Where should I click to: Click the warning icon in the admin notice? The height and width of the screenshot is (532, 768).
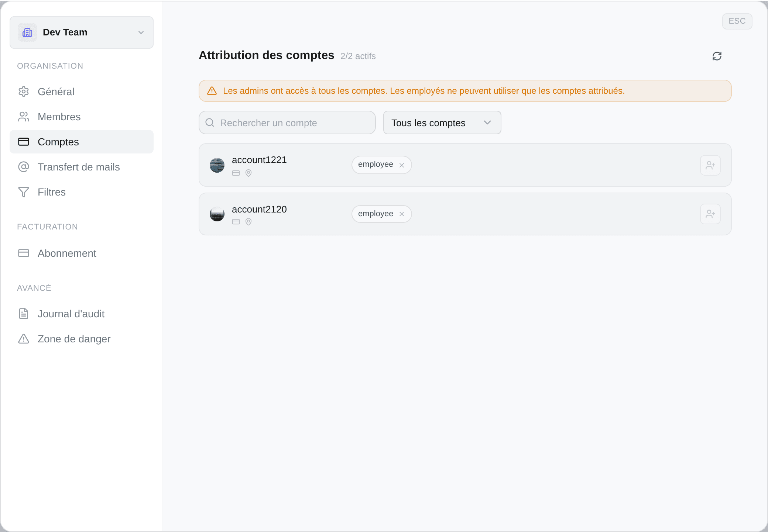pos(212,91)
